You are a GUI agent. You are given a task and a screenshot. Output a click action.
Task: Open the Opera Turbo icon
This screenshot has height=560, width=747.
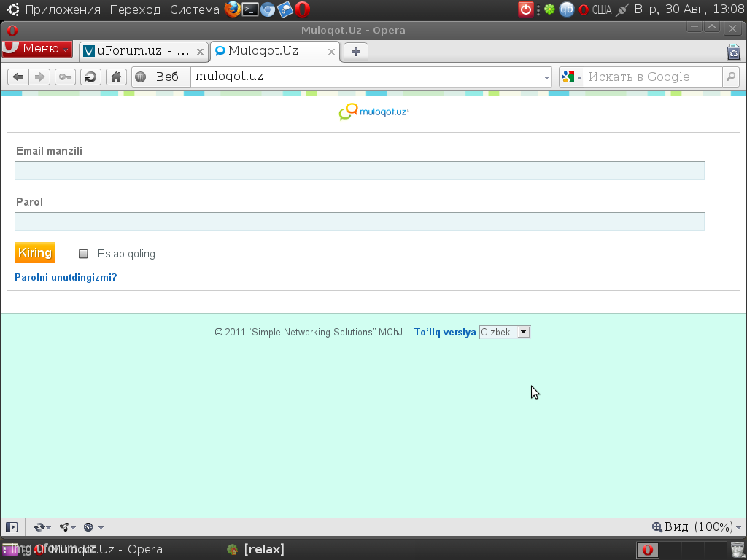pos(88,526)
